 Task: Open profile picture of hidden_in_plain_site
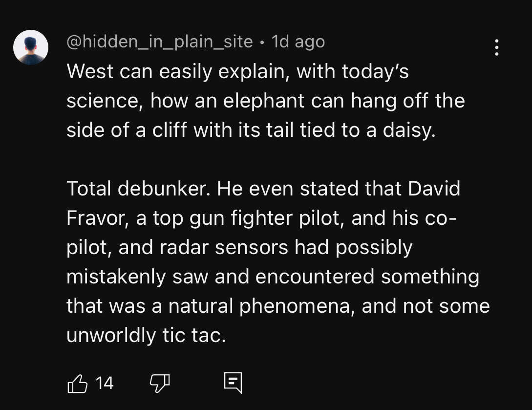click(x=31, y=47)
